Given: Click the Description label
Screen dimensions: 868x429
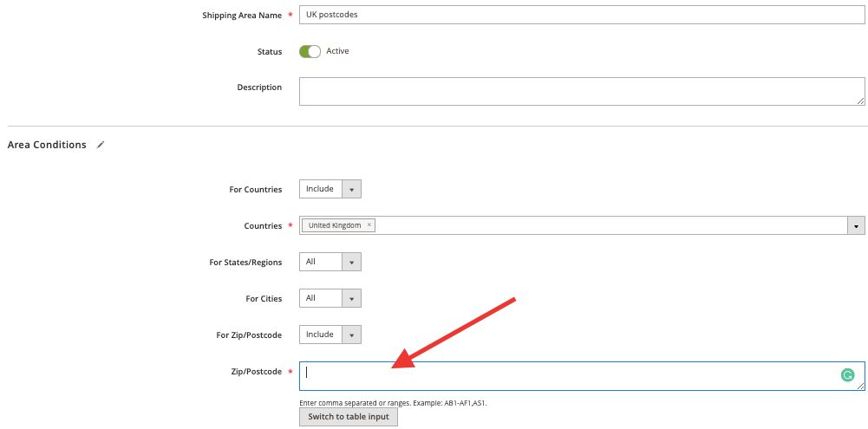Looking at the screenshot, I should coord(259,88).
